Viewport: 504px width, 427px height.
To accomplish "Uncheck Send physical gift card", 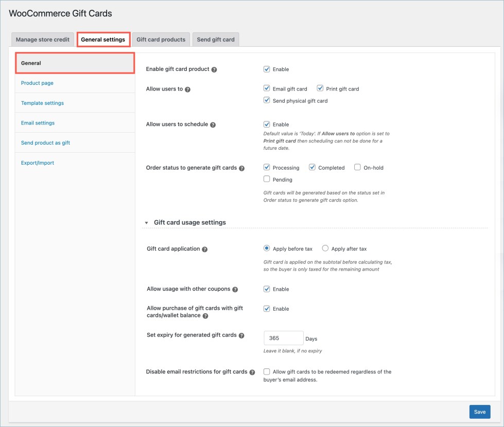I will coord(267,100).
